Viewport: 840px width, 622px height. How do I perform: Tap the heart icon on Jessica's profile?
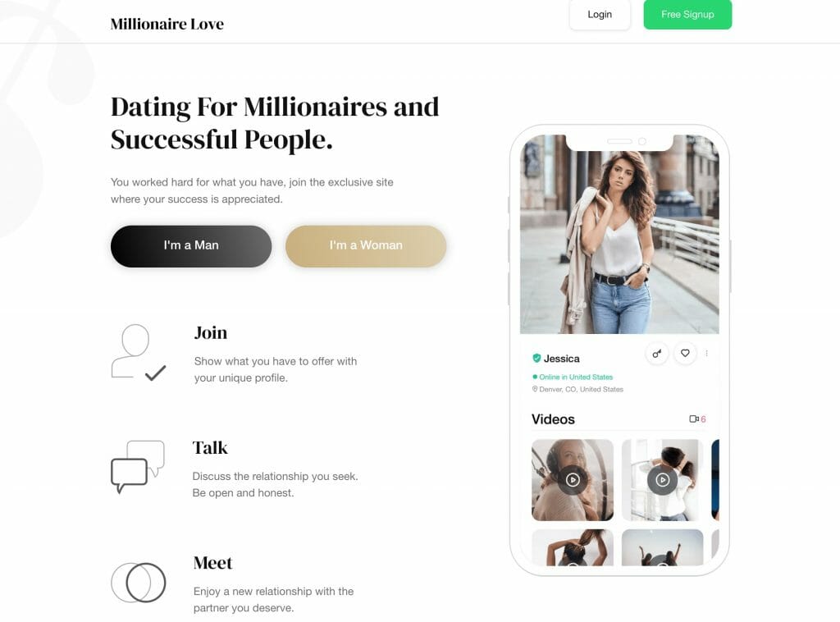[x=685, y=353]
